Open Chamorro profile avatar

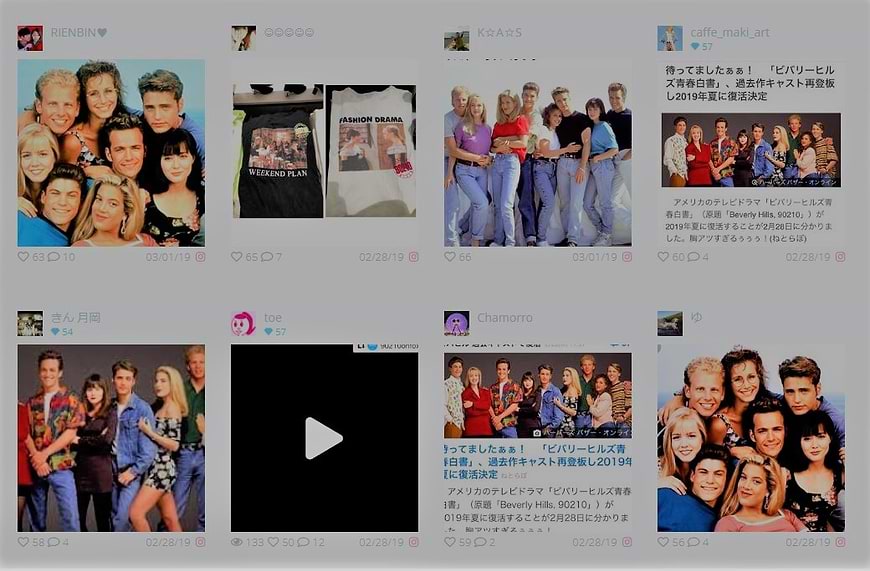pos(457,324)
